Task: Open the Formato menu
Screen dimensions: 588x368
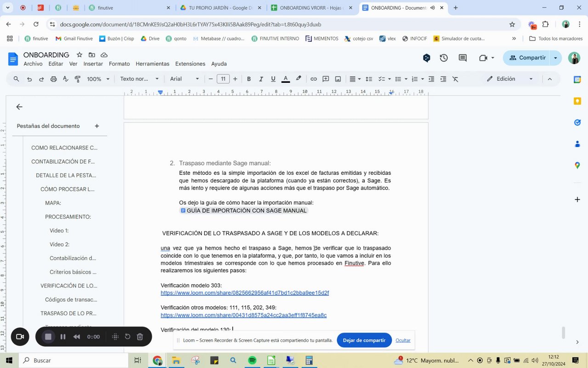Action: pos(119,64)
